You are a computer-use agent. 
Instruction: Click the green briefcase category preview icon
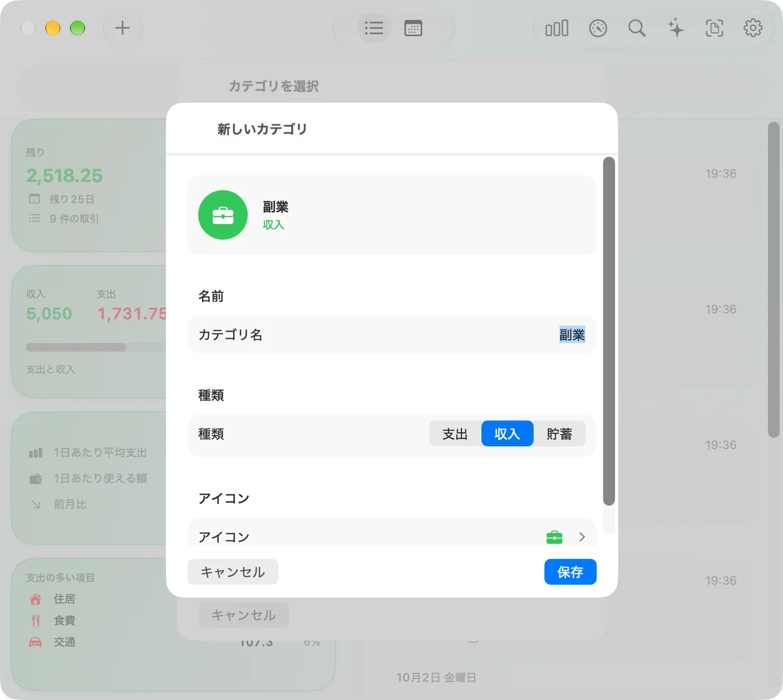pyautogui.click(x=223, y=215)
